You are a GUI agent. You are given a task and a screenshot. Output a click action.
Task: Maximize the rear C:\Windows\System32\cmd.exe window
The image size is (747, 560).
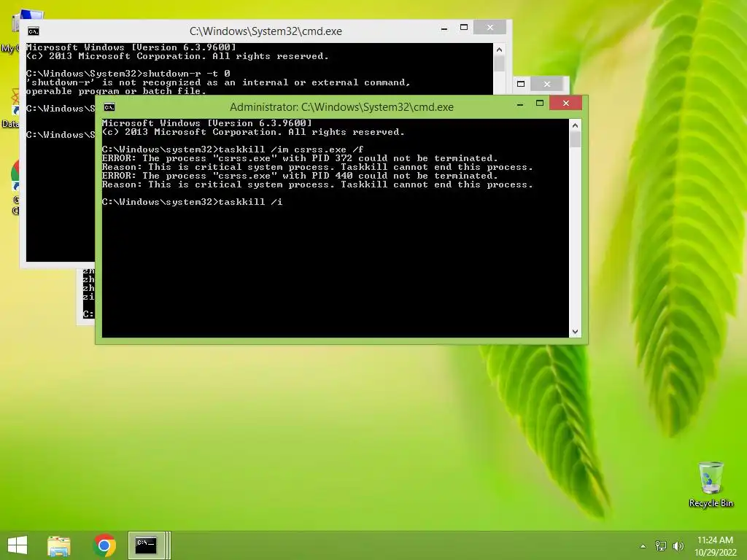click(x=464, y=28)
